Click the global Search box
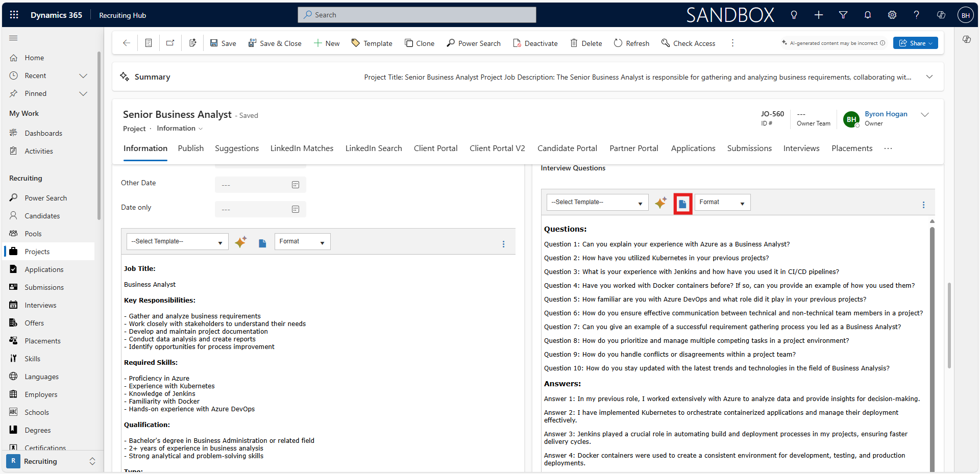Image resolution: width=980 pixels, height=474 pixels. [417, 15]
